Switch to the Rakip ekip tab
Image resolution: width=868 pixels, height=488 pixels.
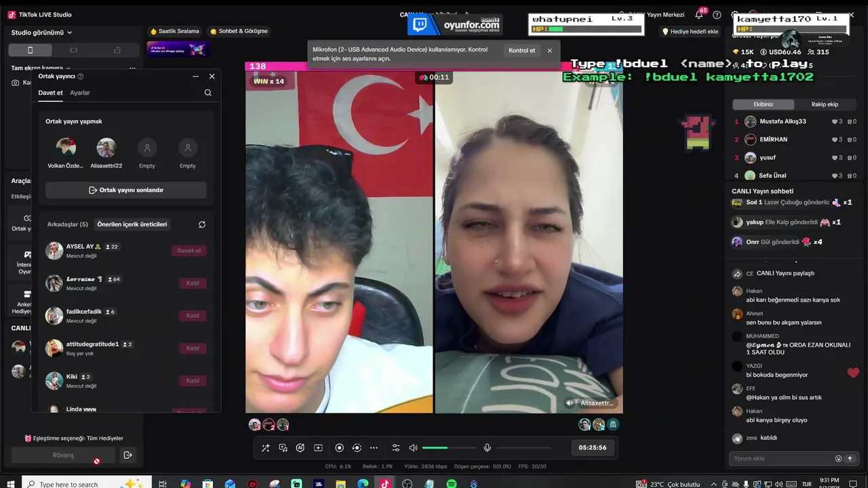coord(825,104)
